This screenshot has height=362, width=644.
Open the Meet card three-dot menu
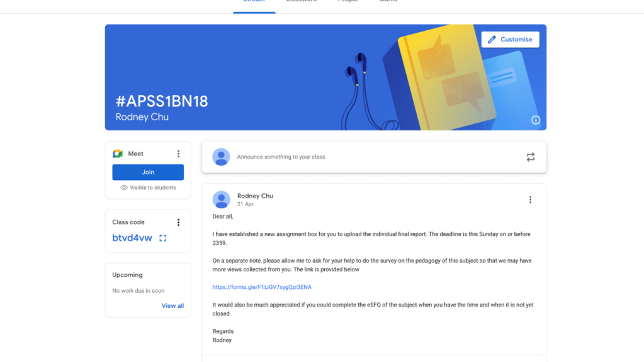[178, 154]
